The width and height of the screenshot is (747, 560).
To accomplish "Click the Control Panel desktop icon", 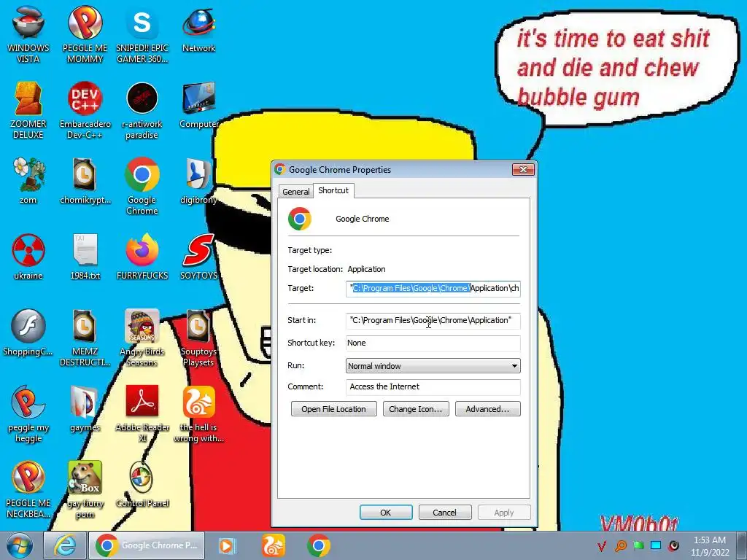I will pos(142,484).
